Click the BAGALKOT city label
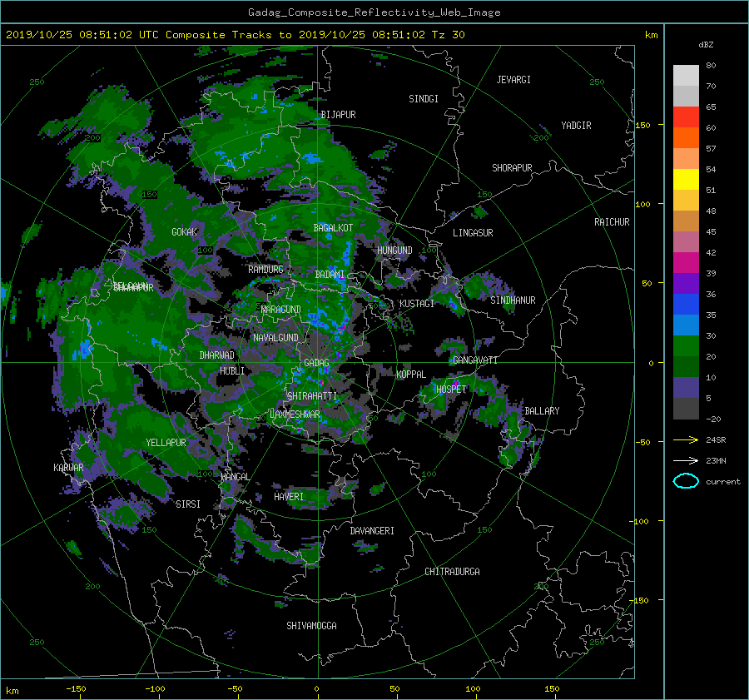Viewport: 749px width, 700px height. 333,228
